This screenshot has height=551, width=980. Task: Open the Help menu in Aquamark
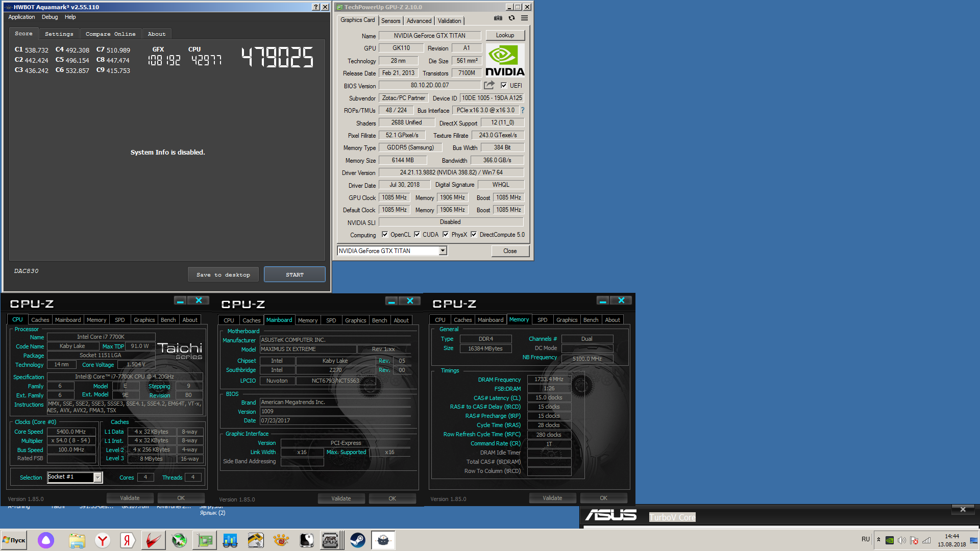[x=70, y=17]
